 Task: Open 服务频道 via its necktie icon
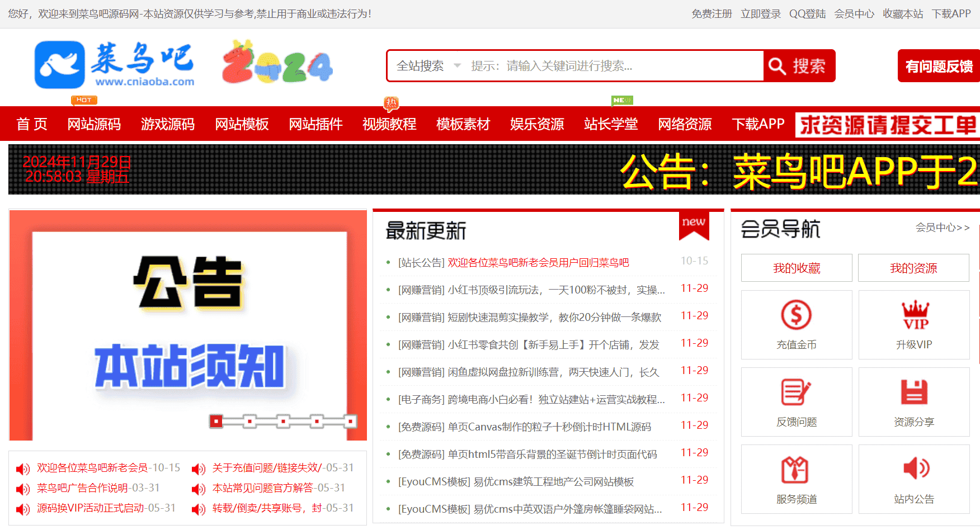pyautogui.click(x=796, y=470)
